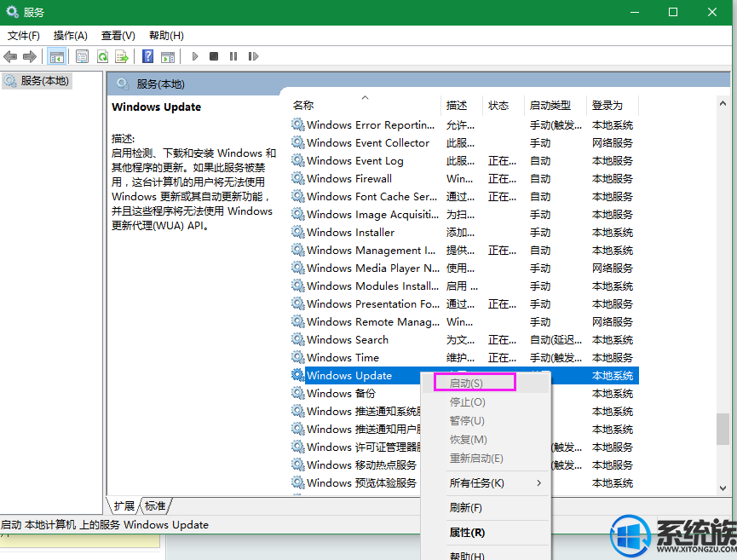Click gear icon beside Windows 备份
This screenshot has width=737, height=560.
tap(297, 393)
